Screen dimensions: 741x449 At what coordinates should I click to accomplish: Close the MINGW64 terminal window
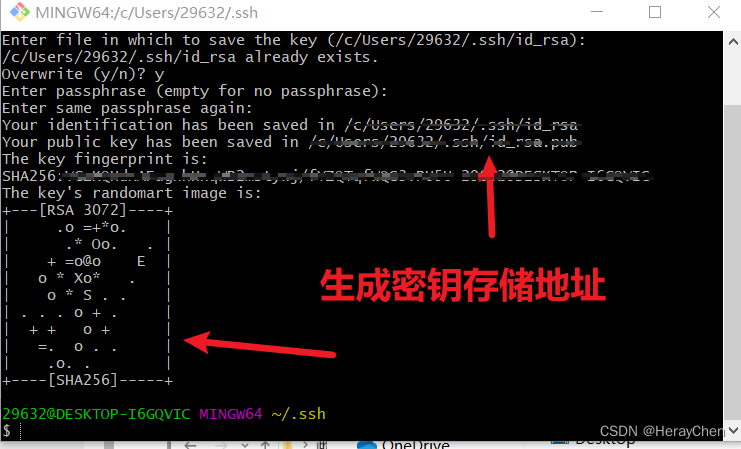tap(714, 12)
